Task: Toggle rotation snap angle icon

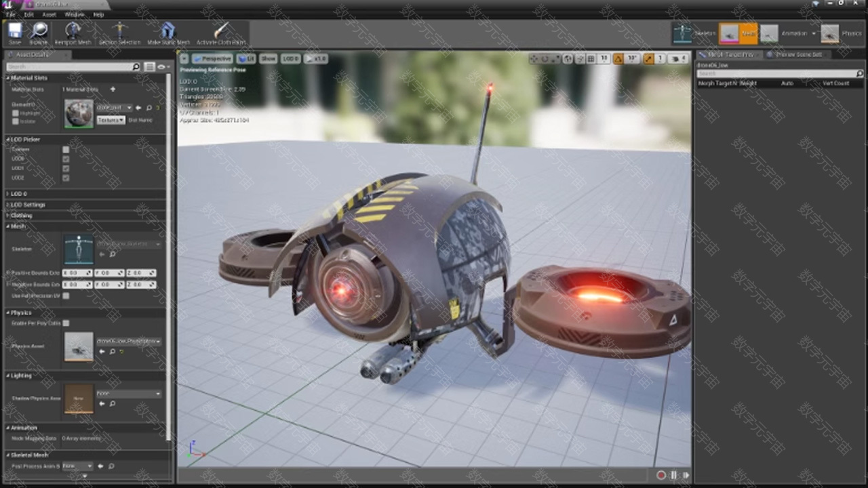Action: point(618,59)
